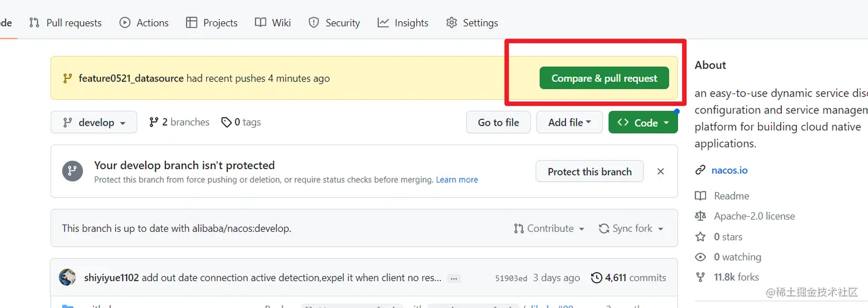The height and width of the screenshot is (308, 868).
Task: Open commit 51903ed
Action: (x=511, y=278)
